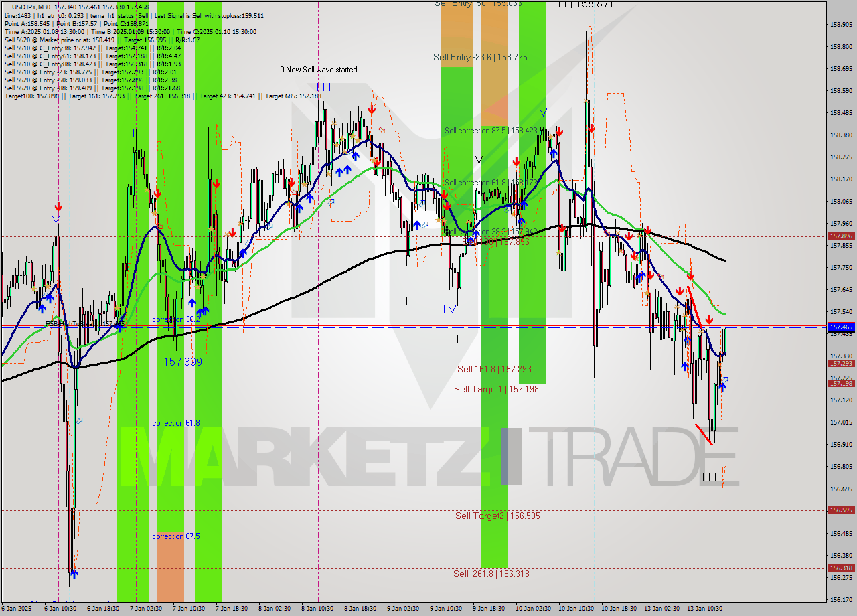Click 'Sell correction 87.5 | 158.423' label
Screen dimensions: 857x616
[491, 131]
